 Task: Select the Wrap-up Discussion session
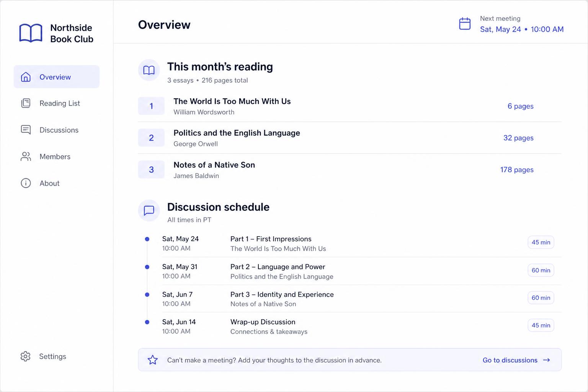pos(263,322)
